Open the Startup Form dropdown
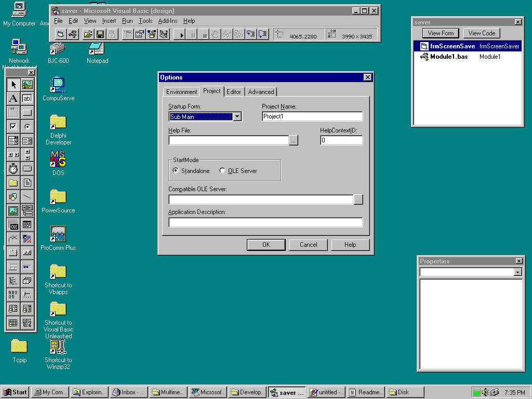The height and width of the screenshot is (399, 532). [x=237, y=117]
